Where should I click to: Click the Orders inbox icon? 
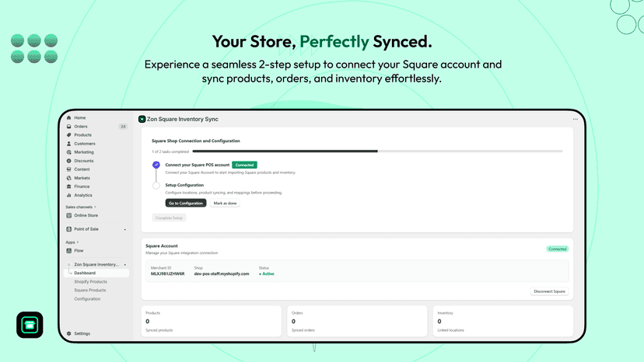click(x=68, y=127)
